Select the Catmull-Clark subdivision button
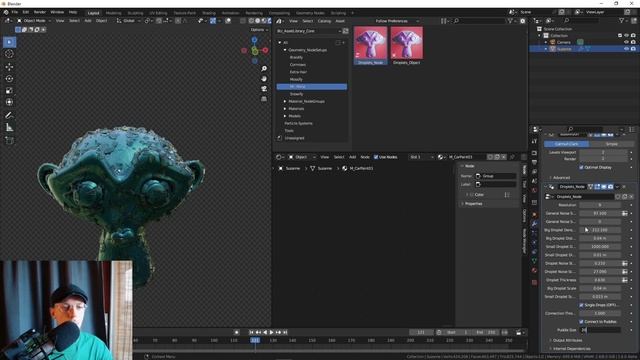Screen dimensions: 640x360 (567, 144)
